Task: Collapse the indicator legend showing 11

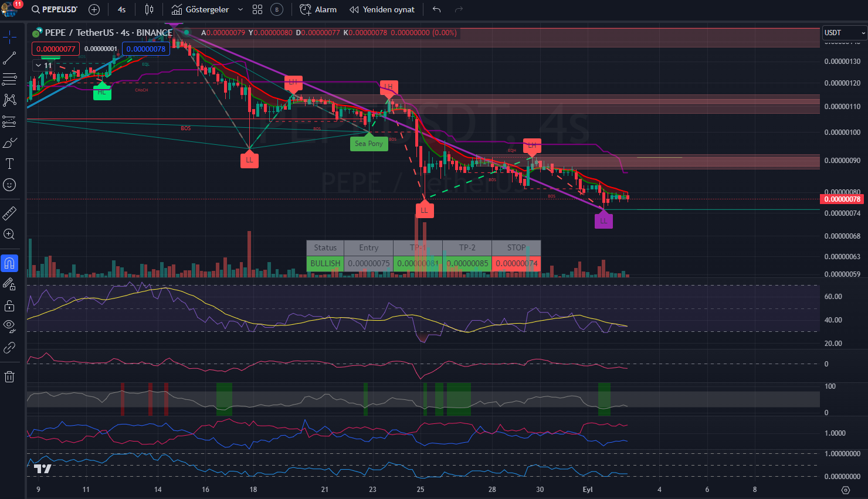Action: (x=44, y=66)
